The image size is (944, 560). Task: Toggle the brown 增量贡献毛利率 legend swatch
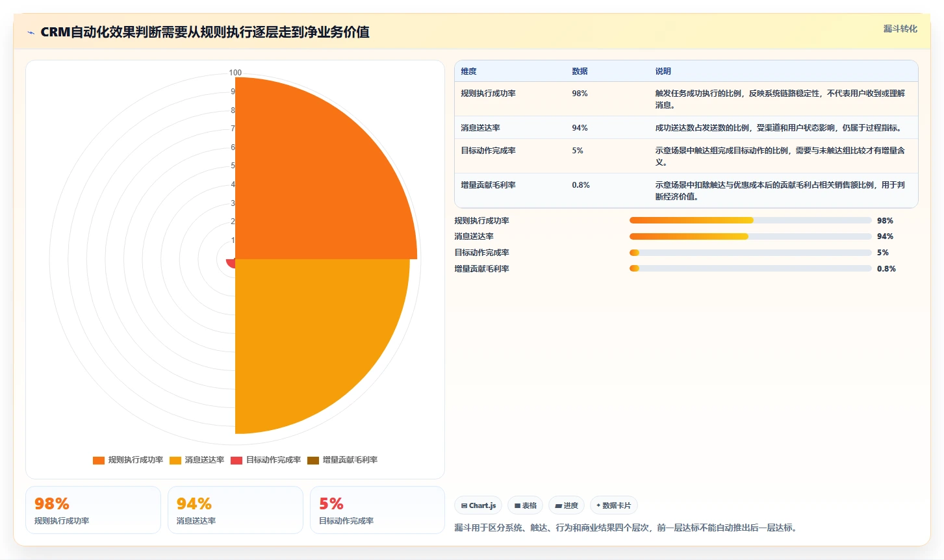(x=313, y=460)
